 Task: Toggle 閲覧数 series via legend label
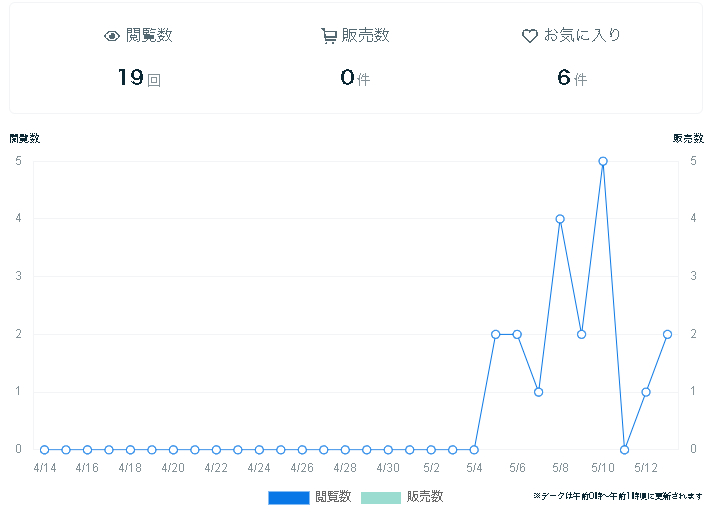(x=333, y=497)
